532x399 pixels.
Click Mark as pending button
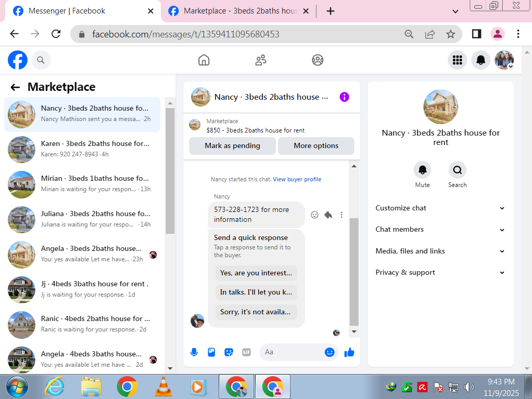pos(232,146)
